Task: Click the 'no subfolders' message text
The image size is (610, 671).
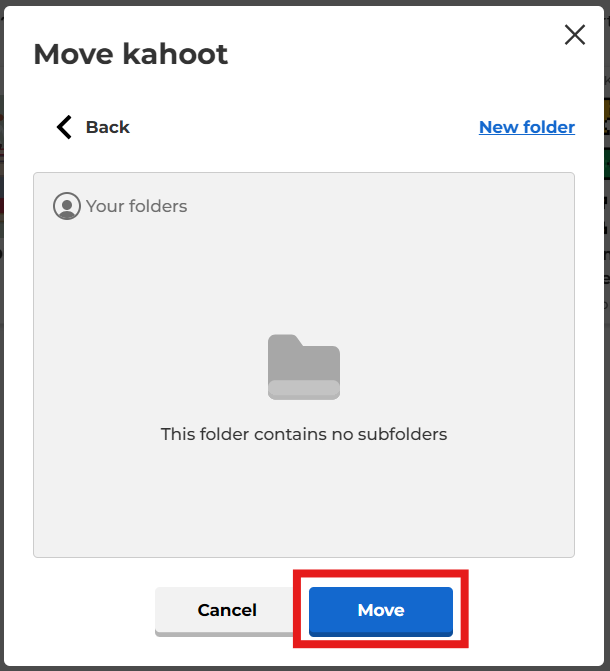Action: 304,434
